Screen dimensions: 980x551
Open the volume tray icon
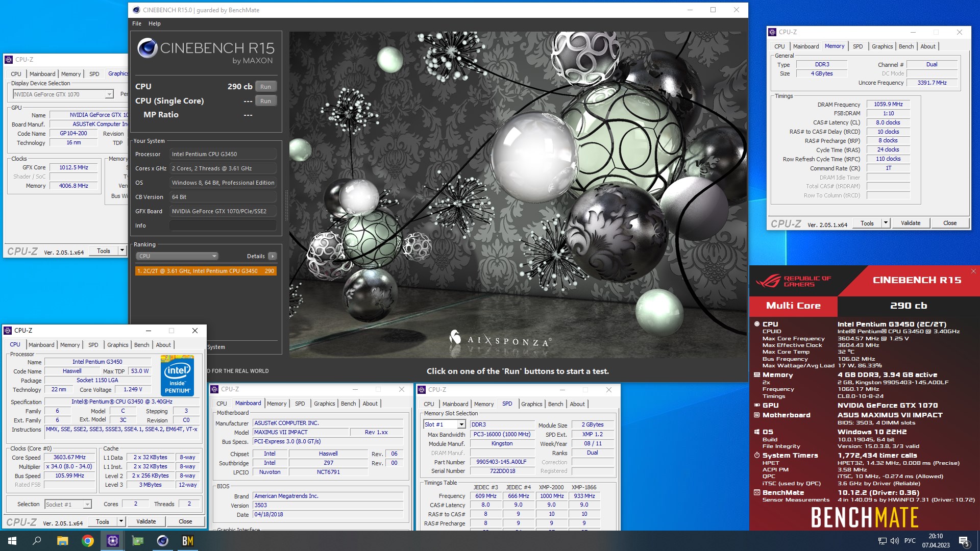pyautogui.click(x=894, y=541)
